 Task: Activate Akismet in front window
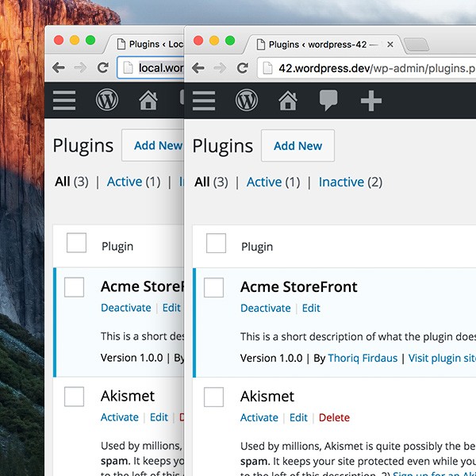tap(259, 418)
